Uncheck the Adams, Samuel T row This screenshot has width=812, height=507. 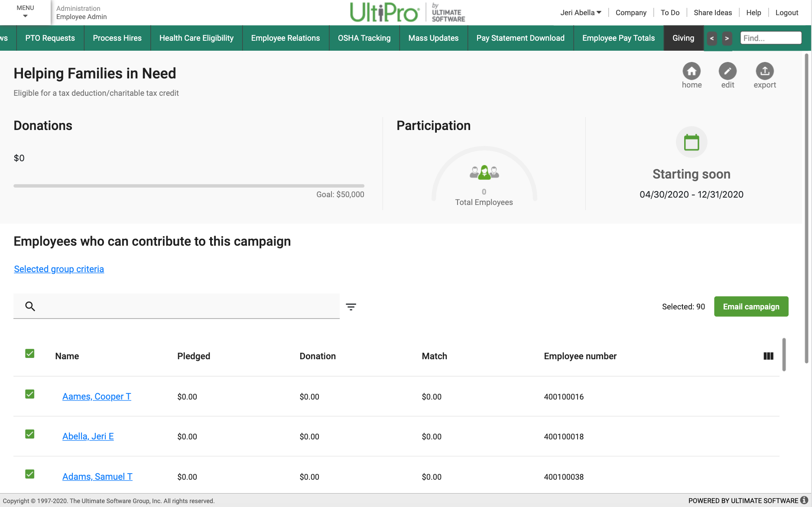pos(30,474)
